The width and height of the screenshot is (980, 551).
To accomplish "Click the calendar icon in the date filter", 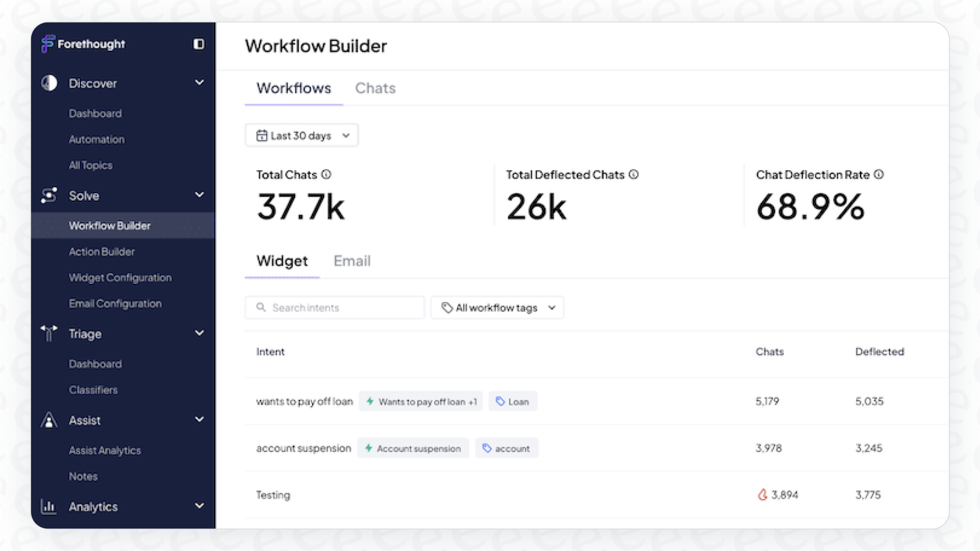I will coord(262,135).
